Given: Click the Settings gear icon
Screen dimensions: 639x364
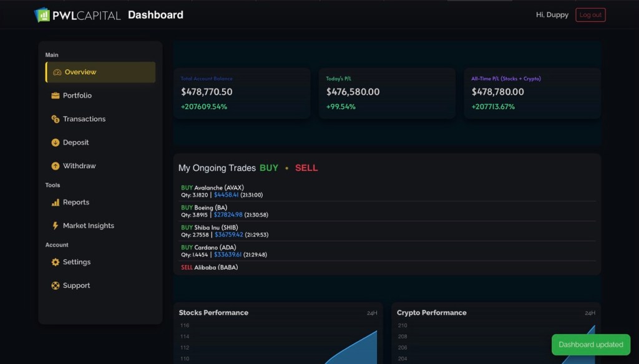Looking at the screenshot, I should pos(56,262).
